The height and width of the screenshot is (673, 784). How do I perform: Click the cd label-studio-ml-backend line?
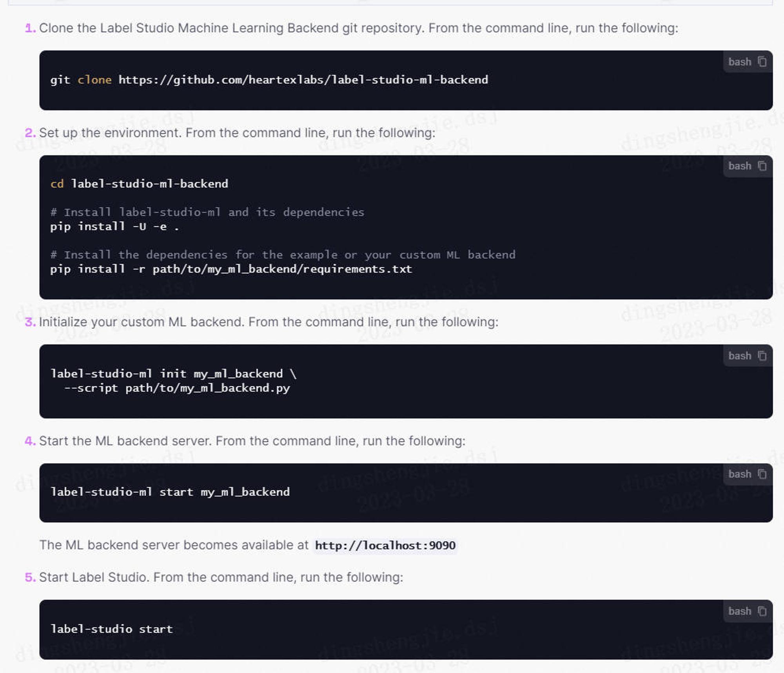coord(139,184)
